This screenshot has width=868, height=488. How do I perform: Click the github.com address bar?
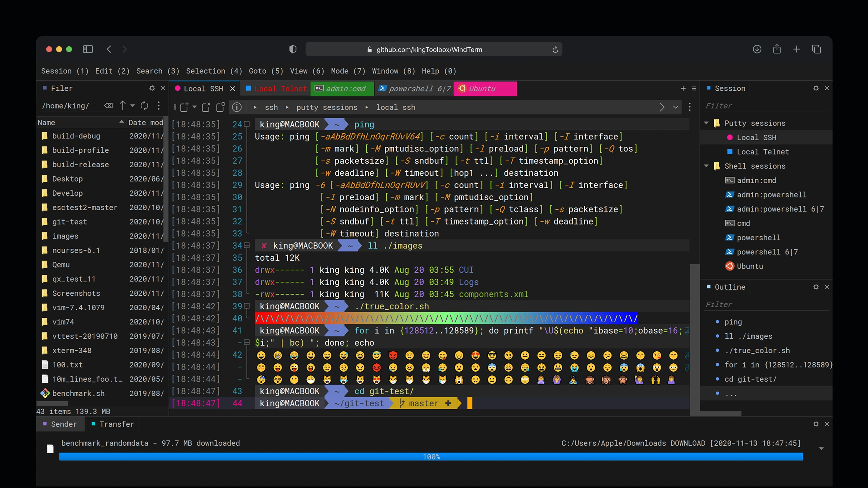(x=434, y=50)
